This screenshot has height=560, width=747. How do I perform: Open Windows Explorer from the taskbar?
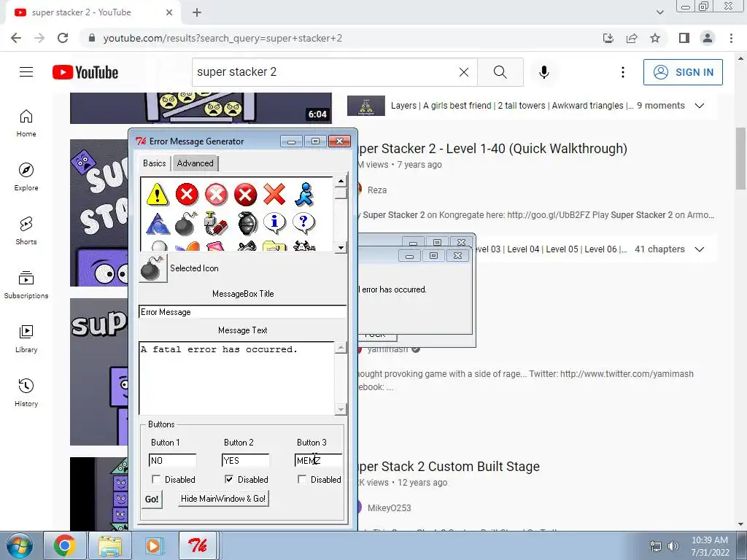[110, 545]
